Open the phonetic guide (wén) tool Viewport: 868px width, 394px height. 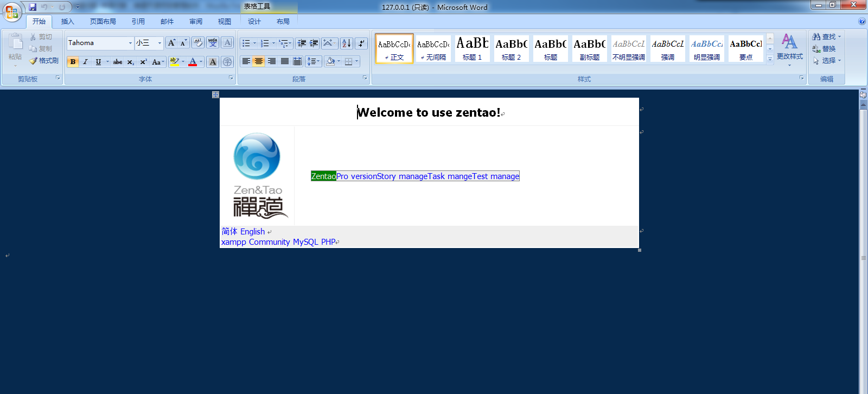coord(213,43)
